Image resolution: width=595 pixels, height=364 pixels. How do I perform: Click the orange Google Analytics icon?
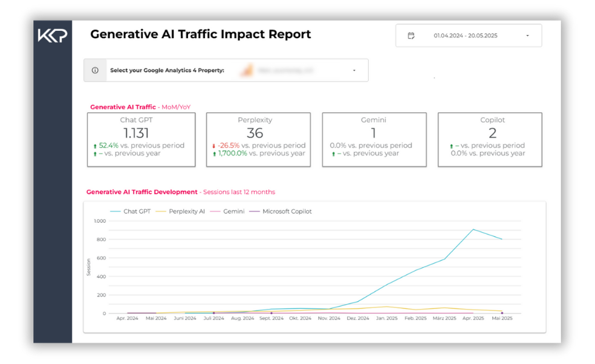[x=247, y=70]
